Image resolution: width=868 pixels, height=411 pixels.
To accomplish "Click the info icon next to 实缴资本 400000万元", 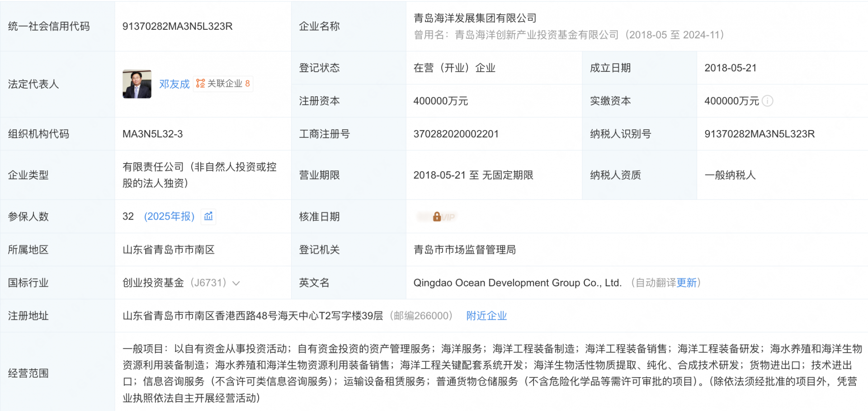I will (767, 101).
